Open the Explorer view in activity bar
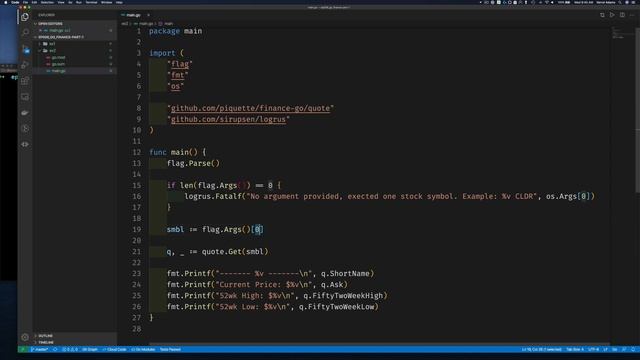 25,17
